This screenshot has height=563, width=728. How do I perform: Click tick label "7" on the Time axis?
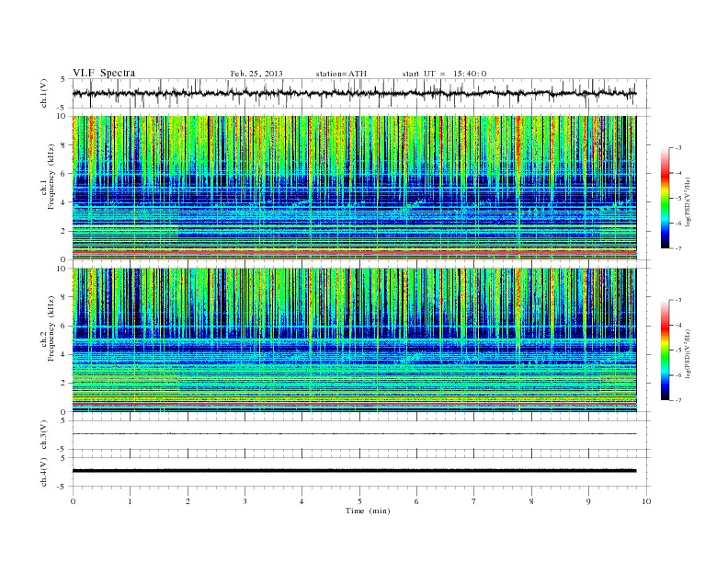pyautogui.click(x=474, y=501)
